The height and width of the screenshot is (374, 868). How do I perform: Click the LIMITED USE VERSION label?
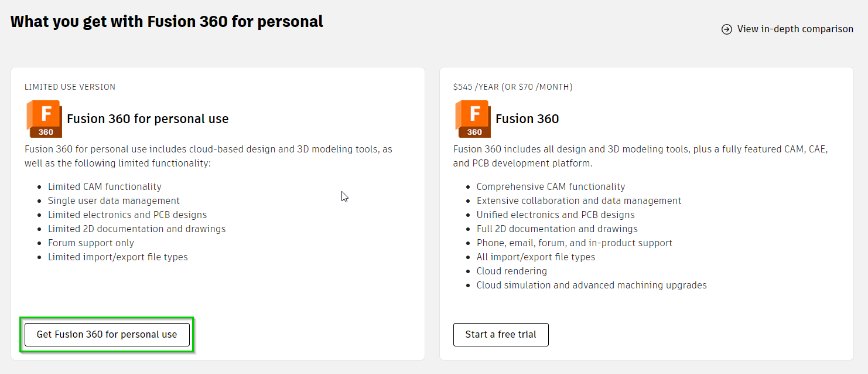(70, 87)
